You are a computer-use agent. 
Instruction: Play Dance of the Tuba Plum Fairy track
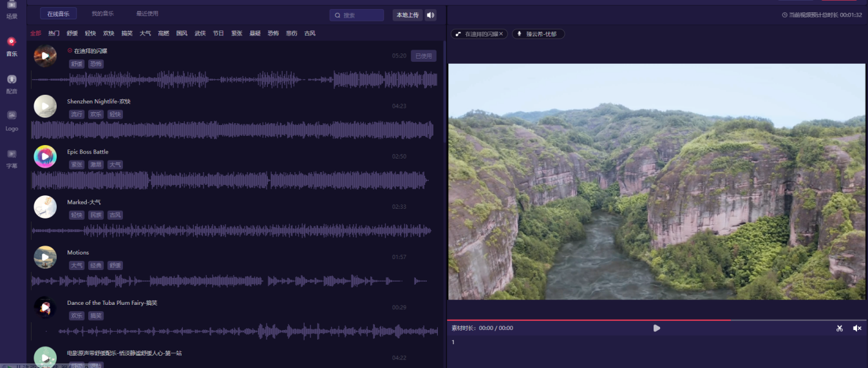[x=45, y=307]
